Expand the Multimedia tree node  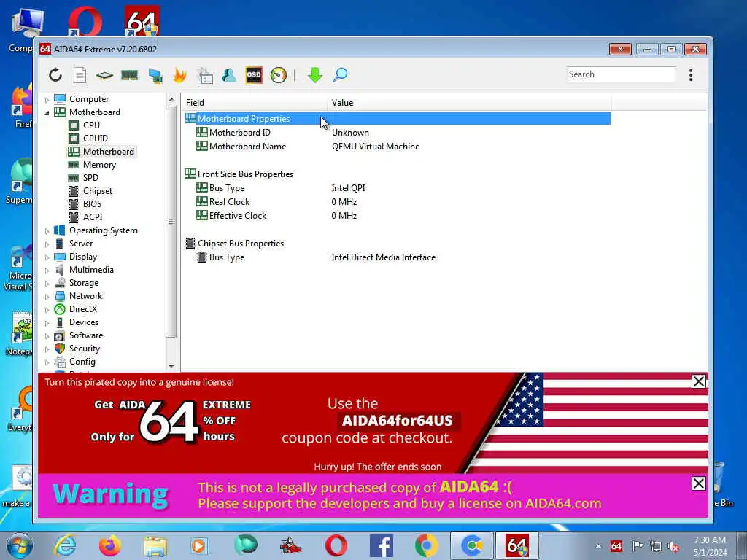pyautogui.click(x=47, y=270)
